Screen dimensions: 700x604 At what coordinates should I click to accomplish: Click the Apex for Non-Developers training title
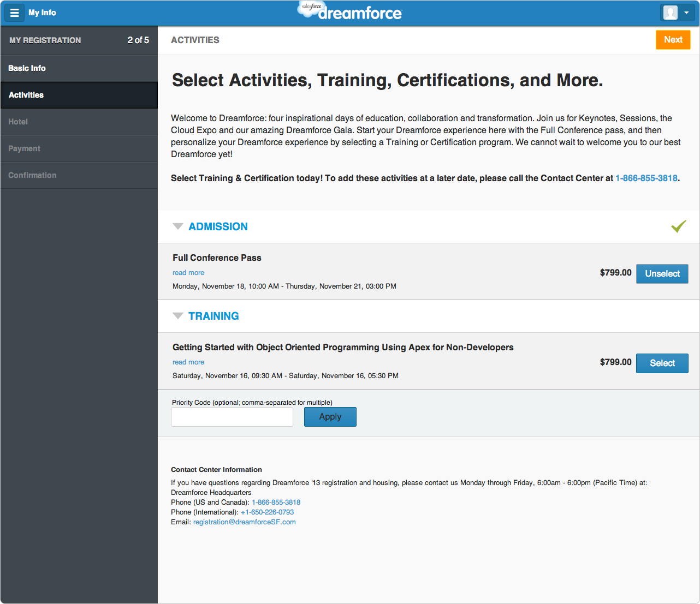[x=343, y=348]
